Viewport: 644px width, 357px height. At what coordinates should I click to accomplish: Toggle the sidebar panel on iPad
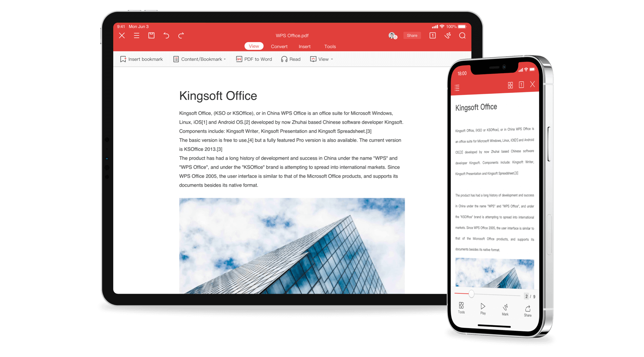tap(137, 35)
